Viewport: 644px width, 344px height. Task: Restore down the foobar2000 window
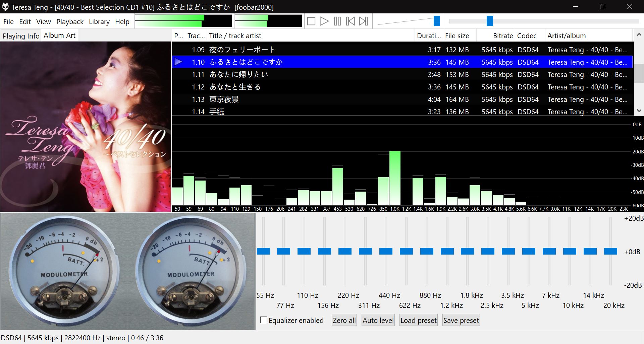(x=602, y=7)
